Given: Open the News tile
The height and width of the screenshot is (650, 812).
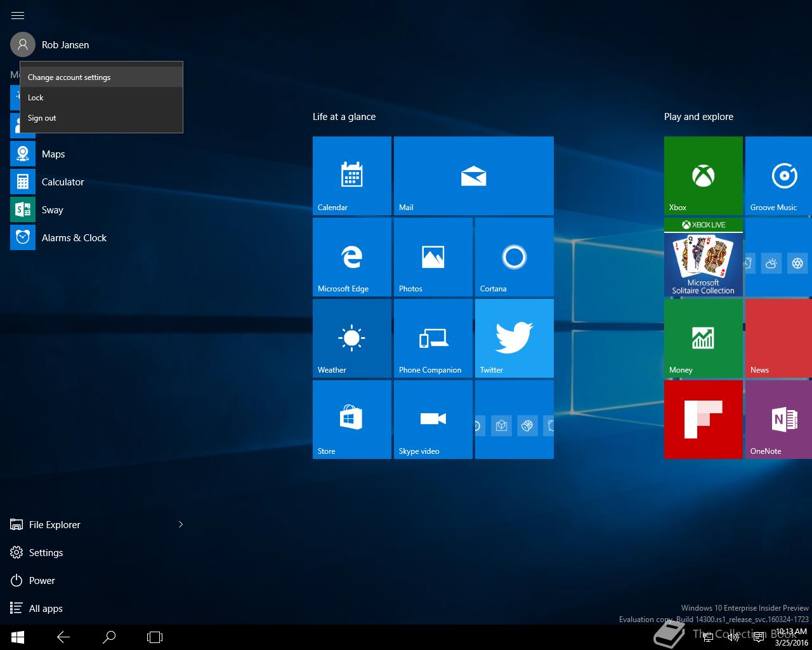Looking at the screenshot, I should tap(779, 338).
